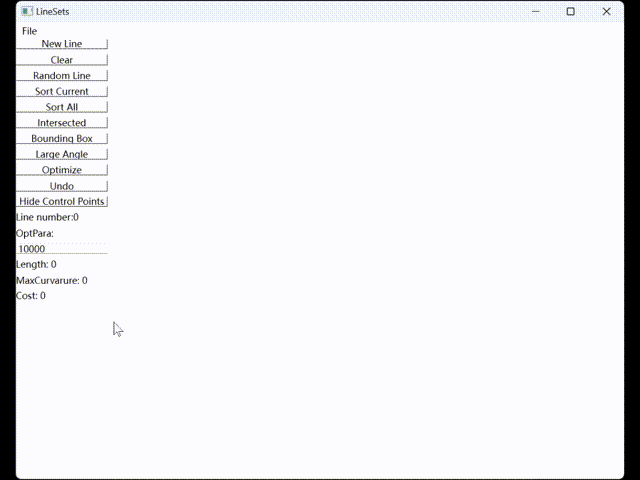Click Sort Current button

[x=62, y=91]
